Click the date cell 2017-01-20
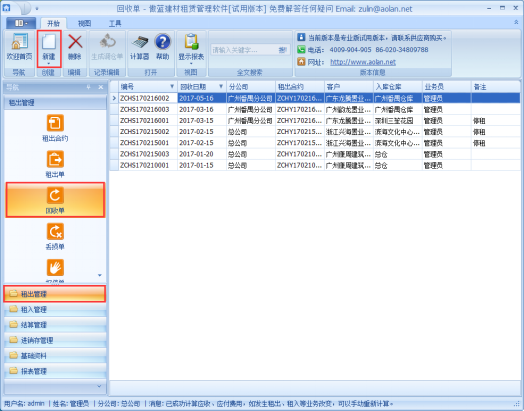 [202, 154]
